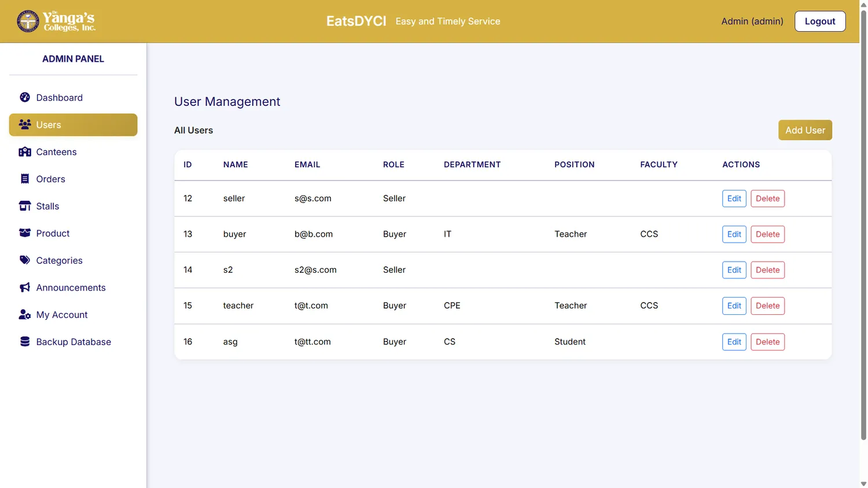868x488 pixels.
Task: Edit the asg user
Action: click(x=734, y=342)
